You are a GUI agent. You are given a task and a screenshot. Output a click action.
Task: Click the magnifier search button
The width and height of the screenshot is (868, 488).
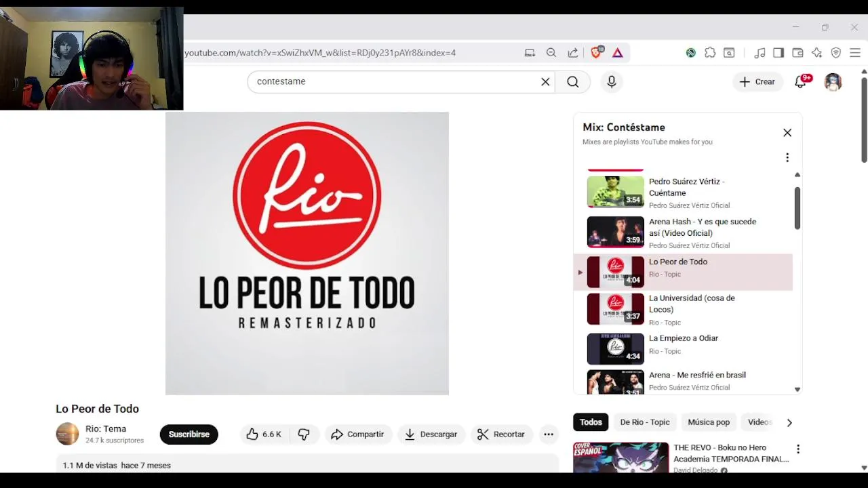click(x=573, y=81)
